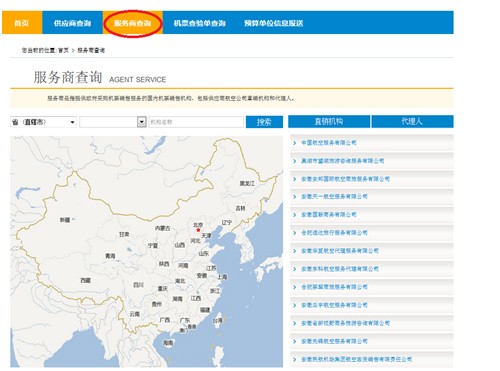The width and height of the screenshot is (500, 371).
Task: Expand the 省(直辖市) province dropdown
Action: 43,122
